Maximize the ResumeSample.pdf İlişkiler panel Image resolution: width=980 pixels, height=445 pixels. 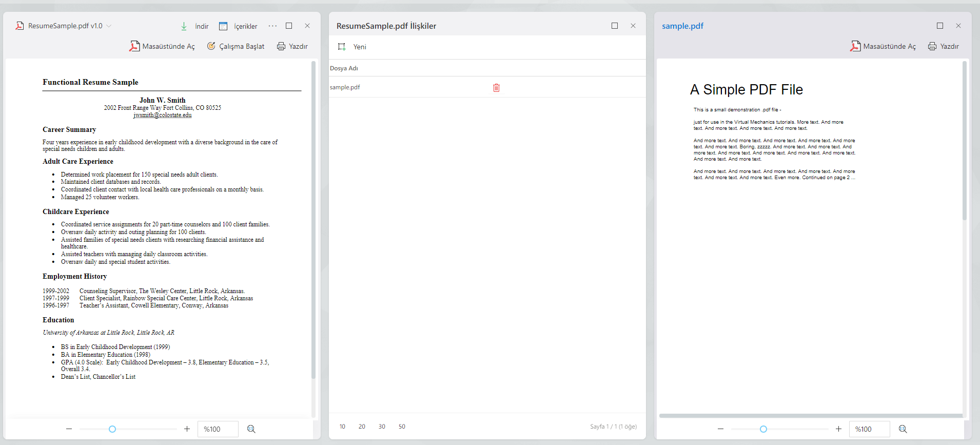[615, 26]
